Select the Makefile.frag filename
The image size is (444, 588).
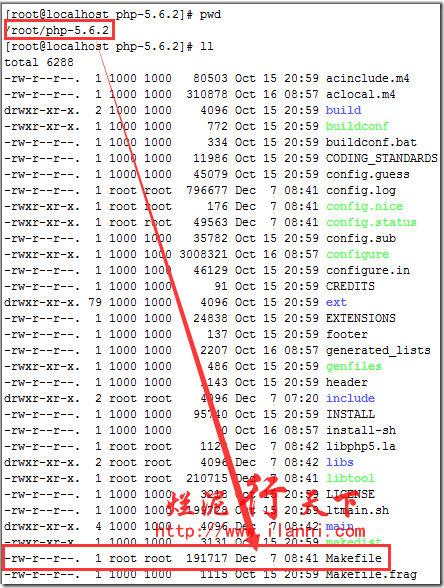(371, 574)
